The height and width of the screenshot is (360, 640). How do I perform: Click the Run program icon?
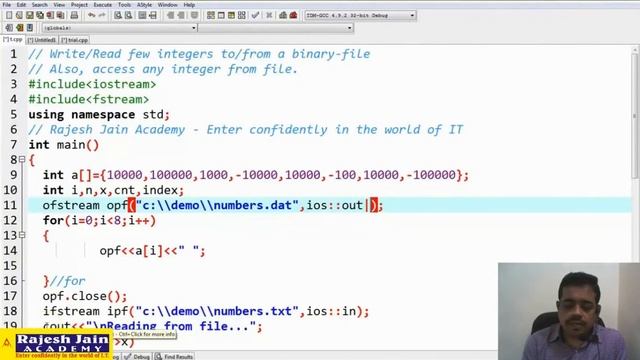tap(221, 16)
